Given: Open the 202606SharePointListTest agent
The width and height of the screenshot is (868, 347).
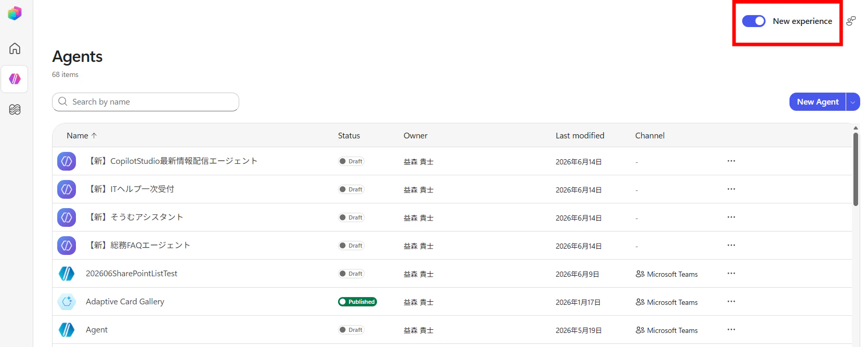Looking at the screenshot, I should [132, 274].
